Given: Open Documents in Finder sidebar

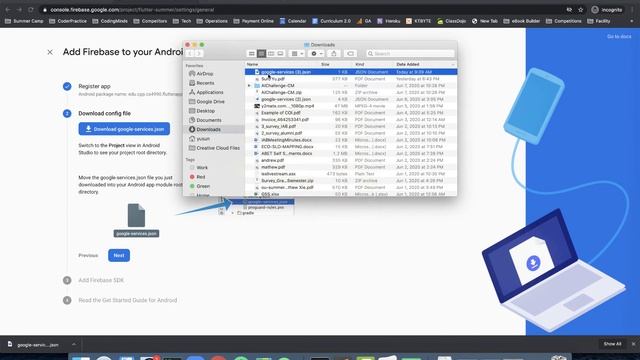Looking at the screenshot, I should [x=209, y=120].
